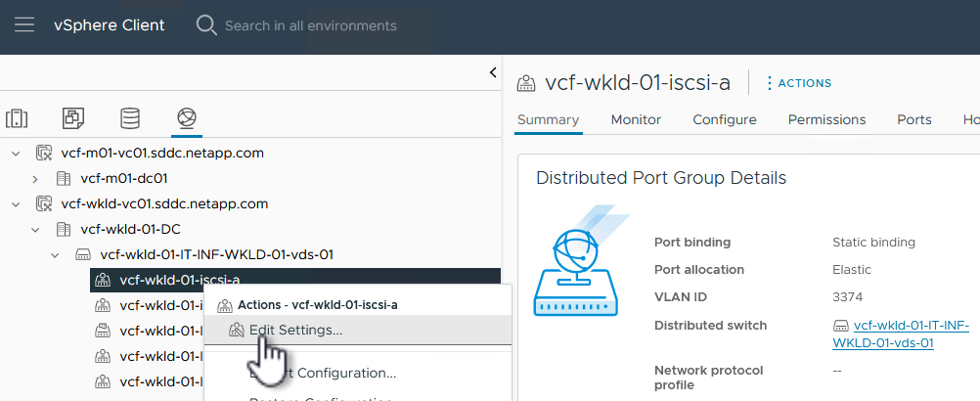Open the hamburger navigation menu
The height and width of the screenshot is (401, 980).
24,24
